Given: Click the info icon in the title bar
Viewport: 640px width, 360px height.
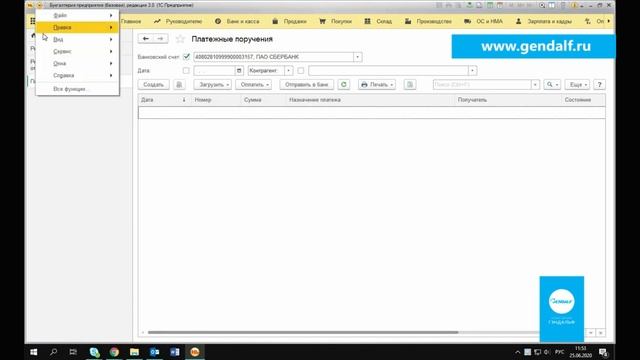Looking at the screenshot, I should tap(574, 5).
